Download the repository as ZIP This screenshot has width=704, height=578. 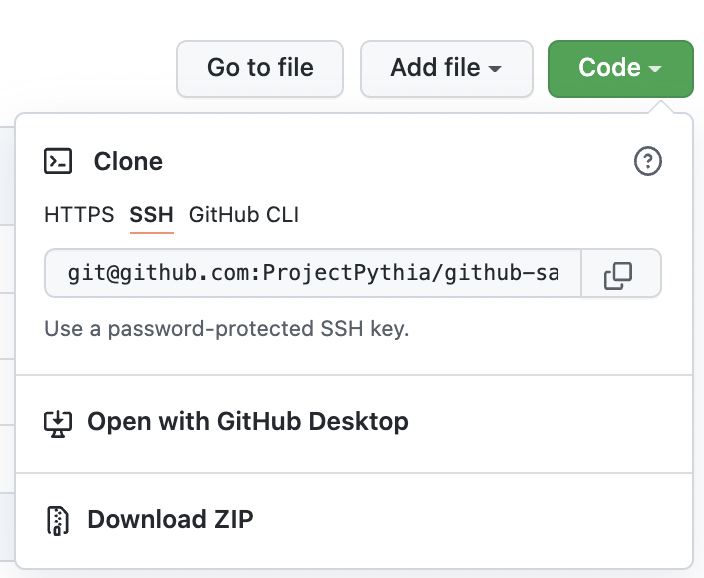170,520
